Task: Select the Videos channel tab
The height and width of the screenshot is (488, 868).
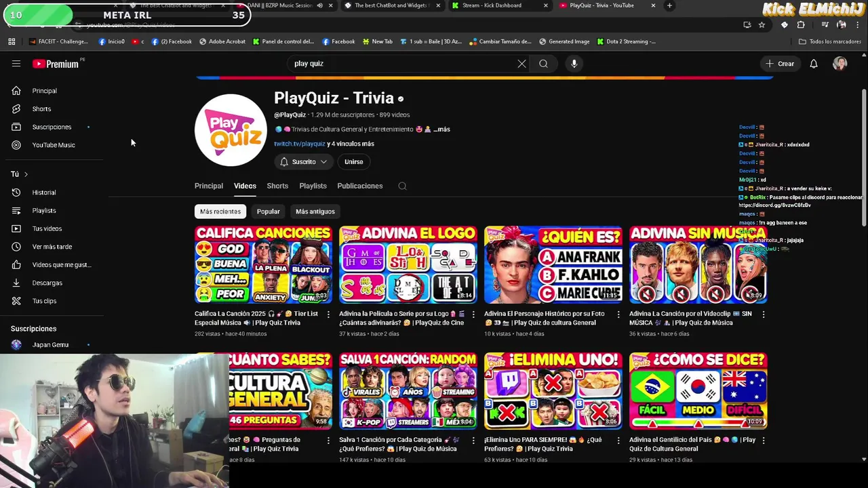Action: click(x=245, y=186)
